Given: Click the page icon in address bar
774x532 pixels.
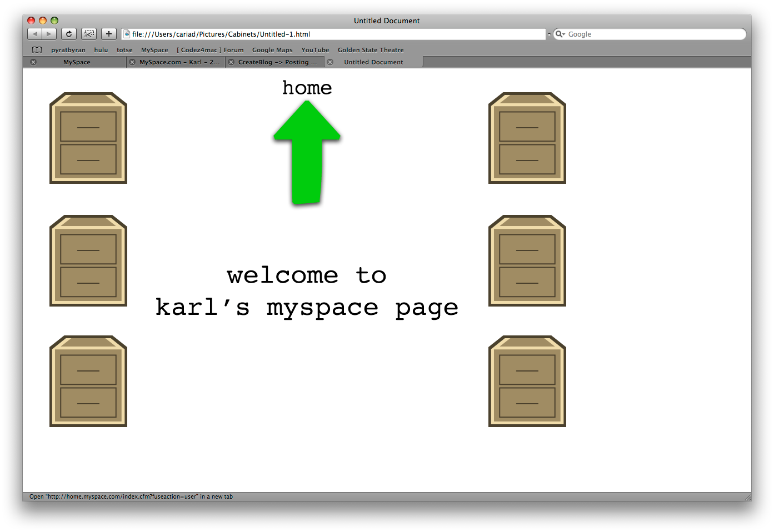Looking at the screenshot, I should click(x=127, y=34).
